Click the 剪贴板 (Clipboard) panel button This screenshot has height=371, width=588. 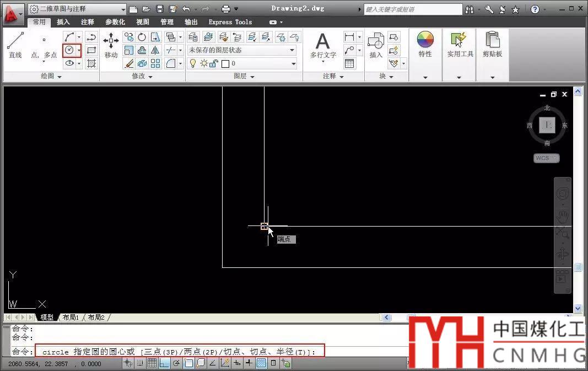492,44
